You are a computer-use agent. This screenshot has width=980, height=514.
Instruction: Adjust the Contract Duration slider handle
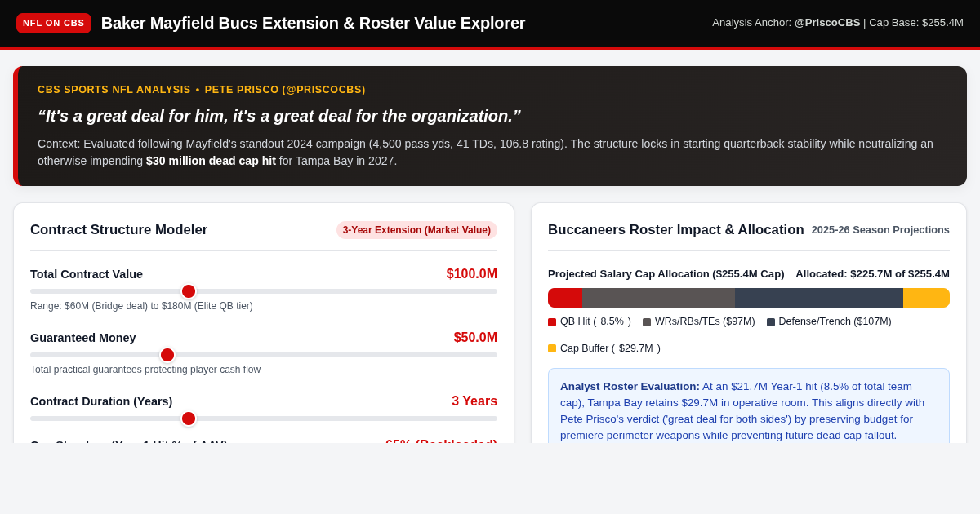[189, 419]
